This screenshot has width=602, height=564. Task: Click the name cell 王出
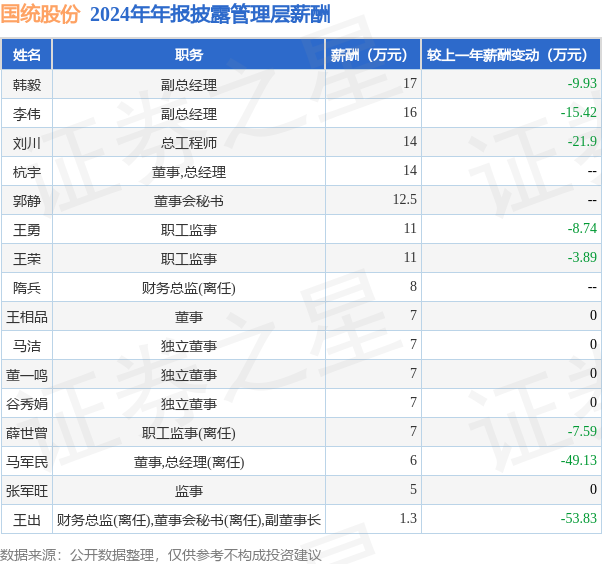[26, 520]
